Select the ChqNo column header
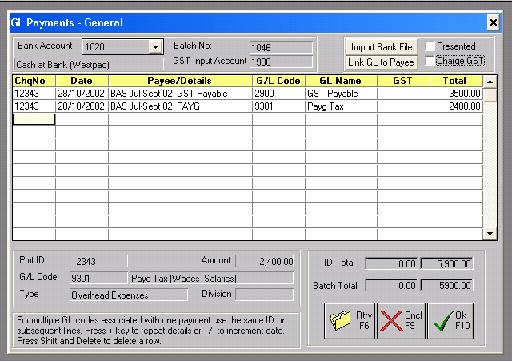Screen dimensions: 513x362 pos(34,81)
